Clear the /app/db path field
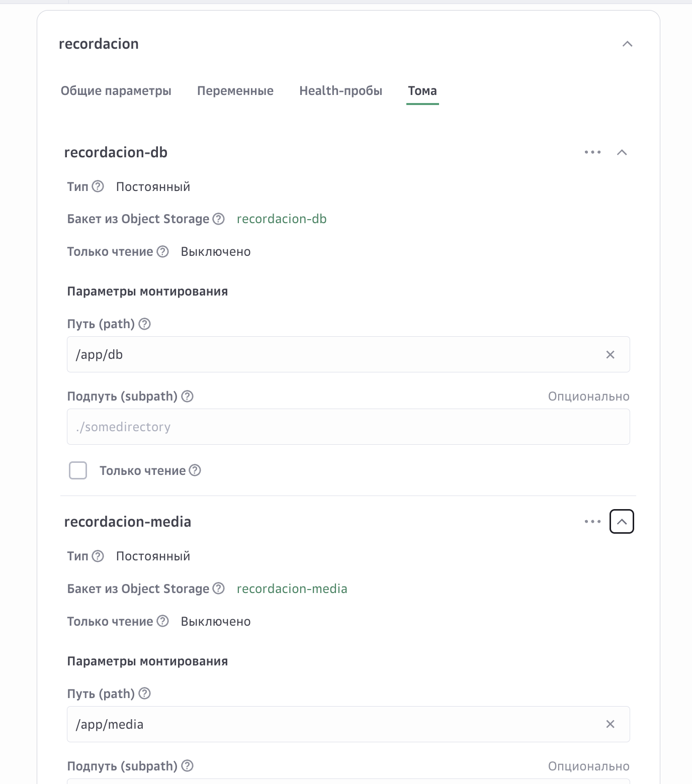 click(x=610, y=355)
